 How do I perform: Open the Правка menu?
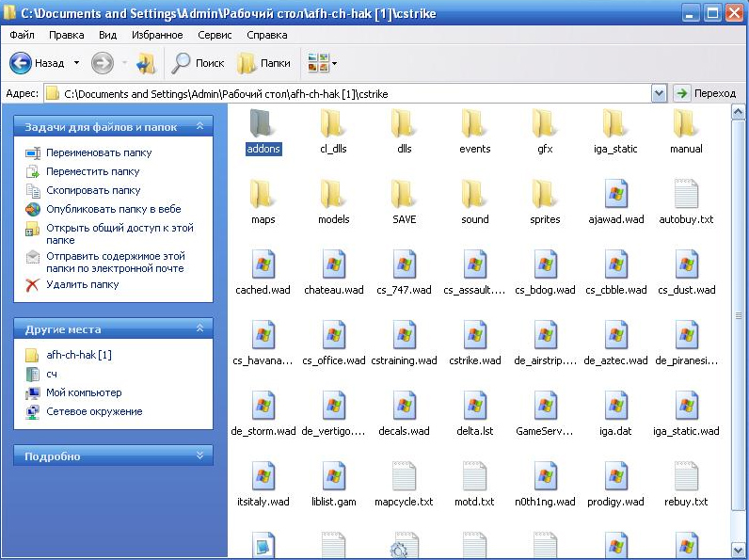pos(67,35)
